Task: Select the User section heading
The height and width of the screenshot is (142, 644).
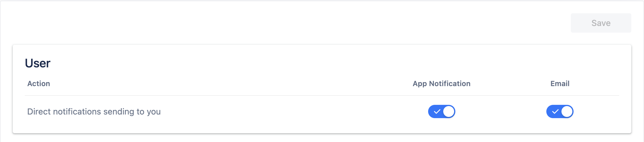Action: click(x=38, y=63)
